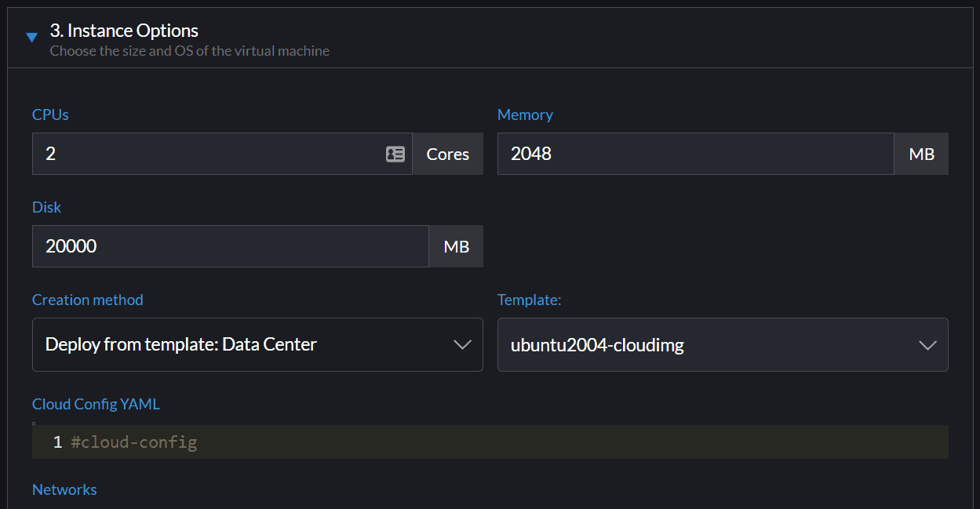Click the Networks label
This screenshot has height=509, width=980.
[64, 489]
